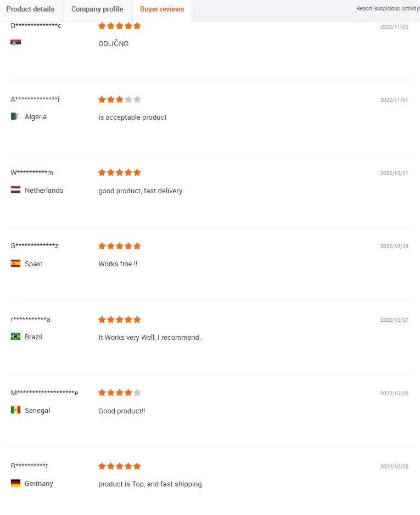Image resolution: width=420 pixels, height=515 pixels.
Task: Click the Report Suspicious Activity link
Action: 388,9
